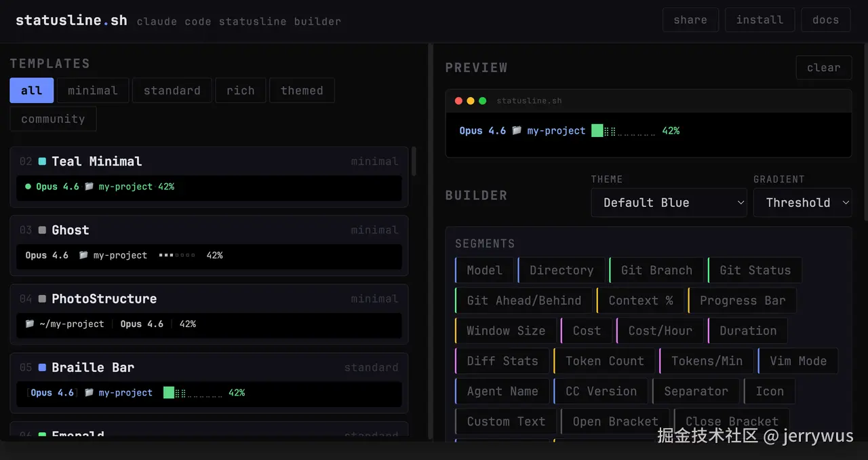The width and height of the screenshot is (868, 460).
Task: Toggle the Git Status segment
Action: coord(755,270)
